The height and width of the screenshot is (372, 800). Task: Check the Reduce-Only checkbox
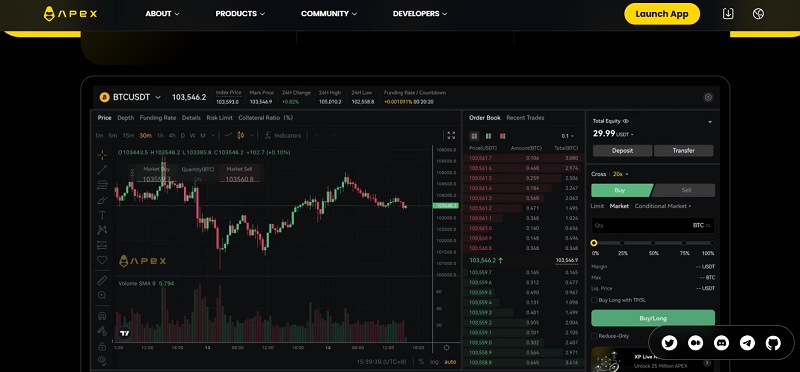click(x=594, y=336)
